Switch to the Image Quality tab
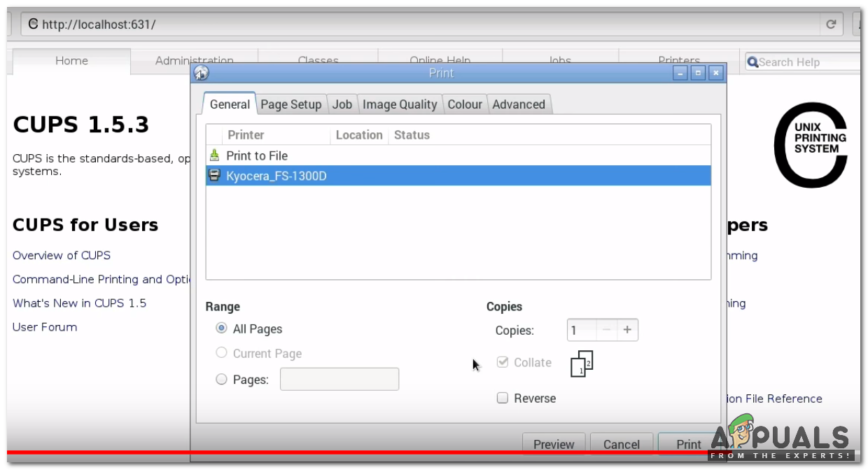This screenshot has width=868, height=470. 400,104
